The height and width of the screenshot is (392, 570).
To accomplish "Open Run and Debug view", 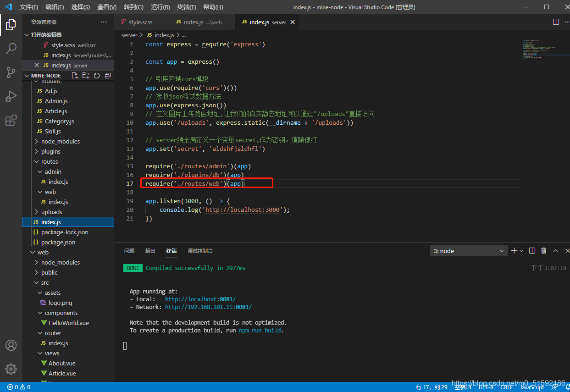I will point(11,96).
